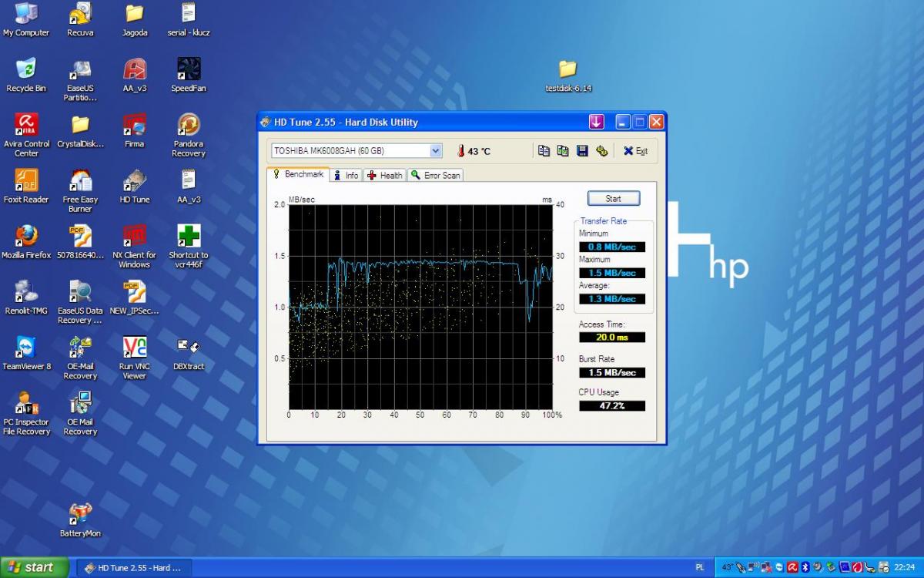The height and width of the screenshot is (578, 924).
Task: Select the TeamViewer 8 desktop icon
Action: pos(26,353)
